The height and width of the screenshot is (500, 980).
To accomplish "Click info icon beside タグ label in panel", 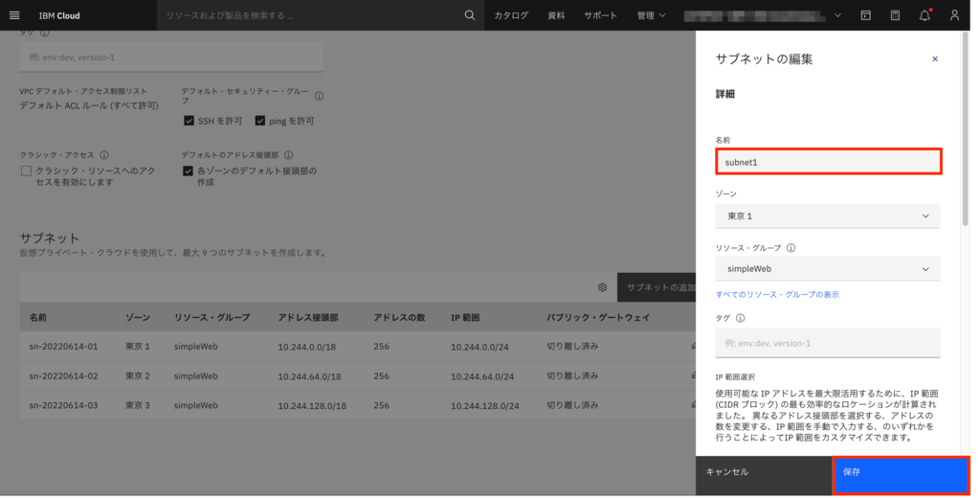I will point(740,318).
